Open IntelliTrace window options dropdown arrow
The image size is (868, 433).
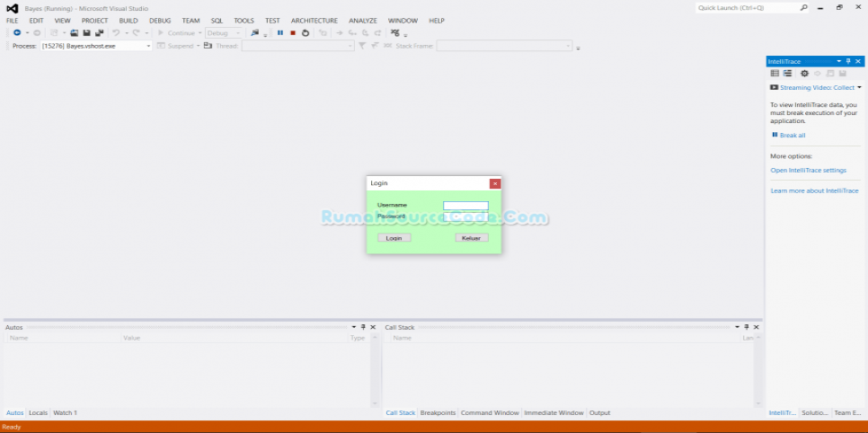[839, 61]
